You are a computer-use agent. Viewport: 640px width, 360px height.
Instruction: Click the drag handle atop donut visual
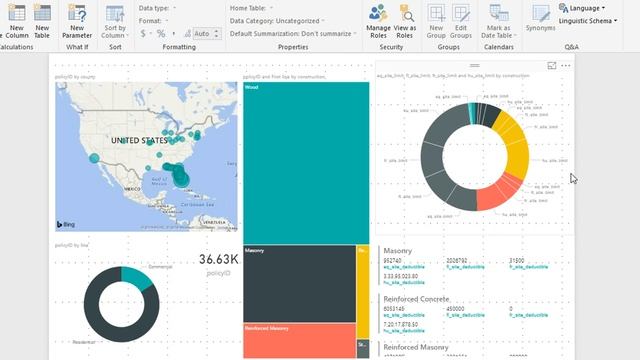point(474,65)
